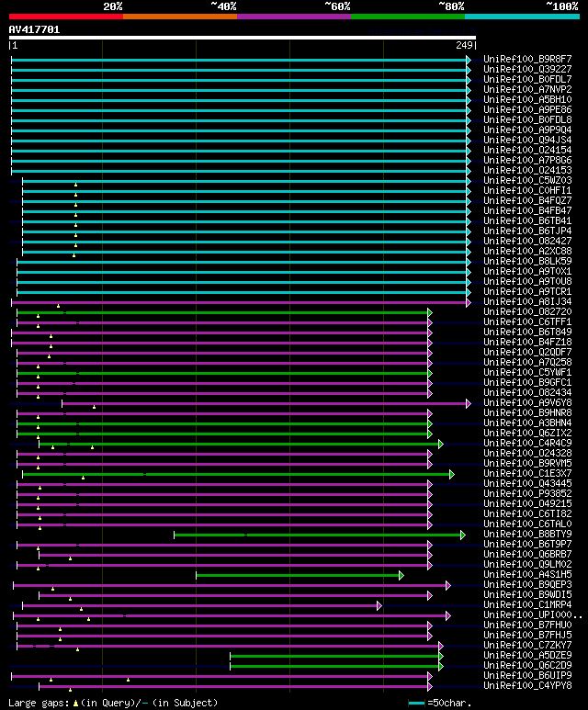Open the UniRef100_Q39227 hit label
The height and width of the screenshot is (710, 588).
click(x=527, y=69)
